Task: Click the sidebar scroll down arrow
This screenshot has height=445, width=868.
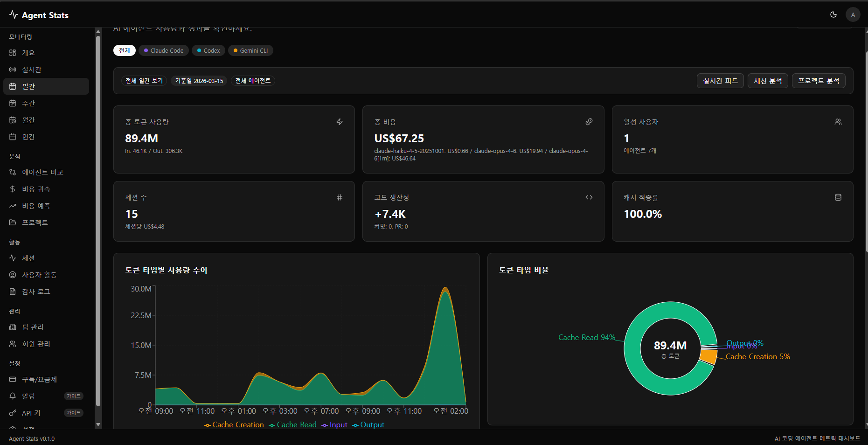Action: pyautogui.click(x=98, y=424)
